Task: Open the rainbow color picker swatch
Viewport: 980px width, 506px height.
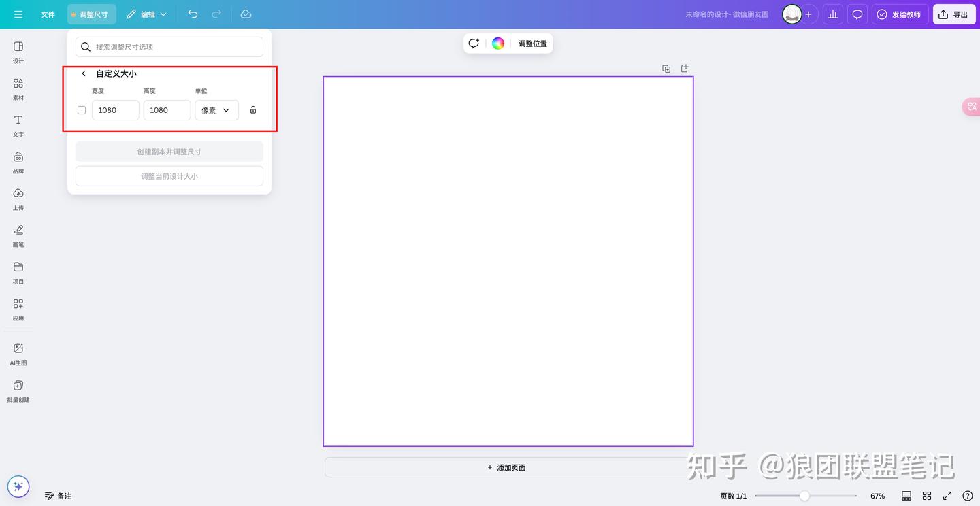Action: [498, 44]
